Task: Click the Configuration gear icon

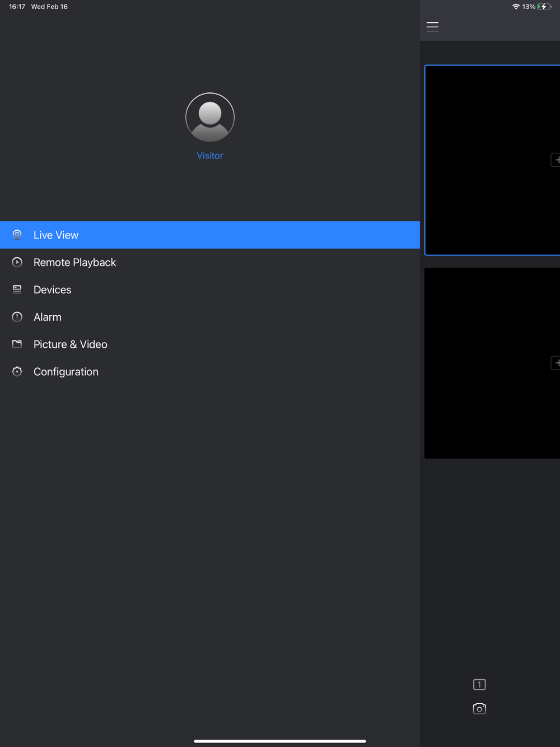Action: [17, 371]
